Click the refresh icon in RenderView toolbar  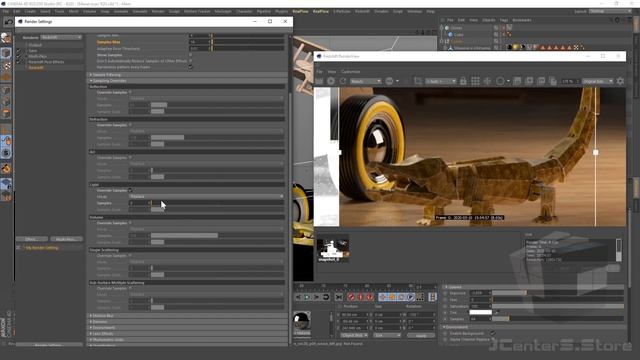tap(343, 81)
